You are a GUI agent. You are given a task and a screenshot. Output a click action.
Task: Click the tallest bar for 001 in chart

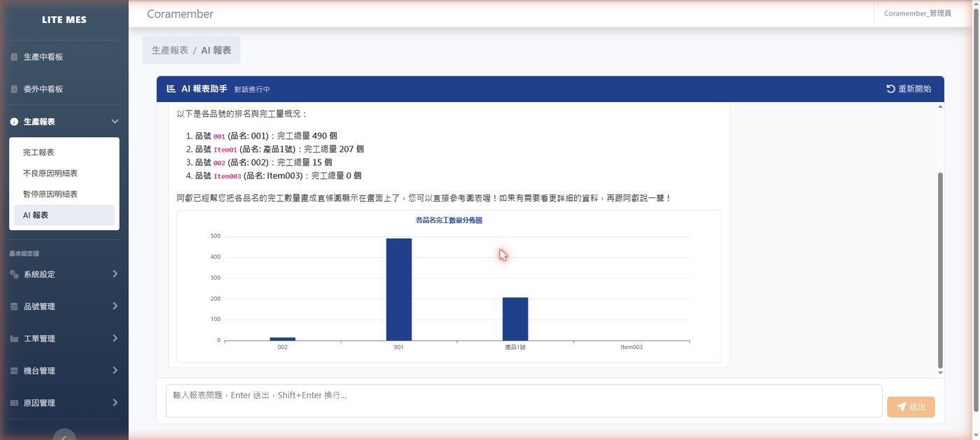tap(399, 290)
